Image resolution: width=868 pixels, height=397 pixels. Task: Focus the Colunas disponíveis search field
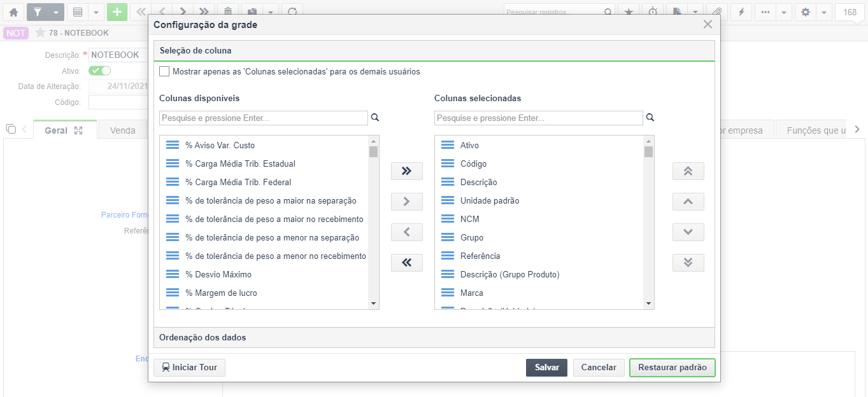[264, 118]
